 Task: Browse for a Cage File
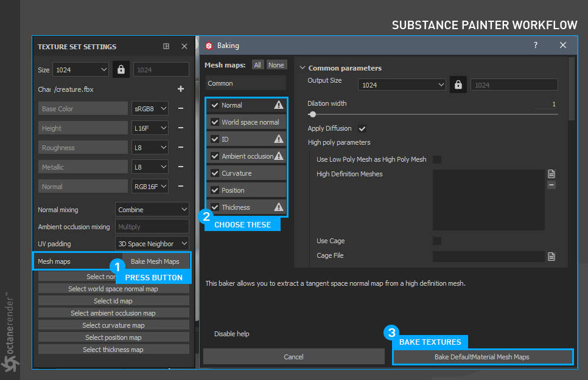tap(551, 257)
